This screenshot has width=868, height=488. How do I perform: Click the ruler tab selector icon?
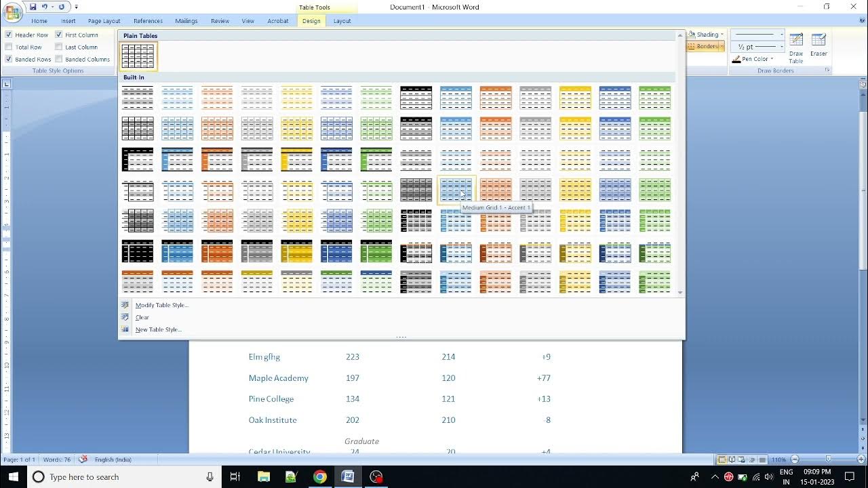6,84
